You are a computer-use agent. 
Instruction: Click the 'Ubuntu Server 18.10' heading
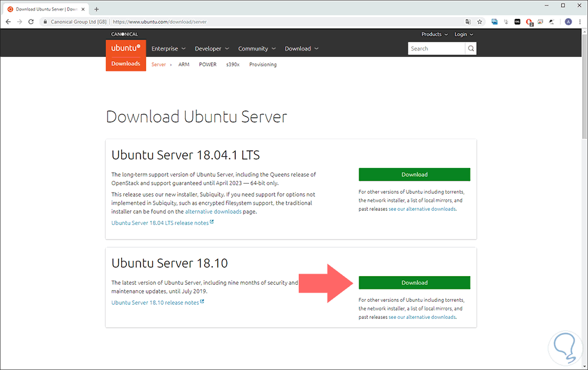coord(169,263)
